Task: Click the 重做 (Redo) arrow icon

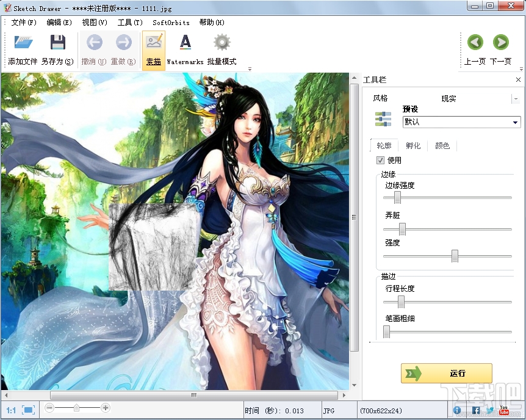Action: [x=123, y=42]
